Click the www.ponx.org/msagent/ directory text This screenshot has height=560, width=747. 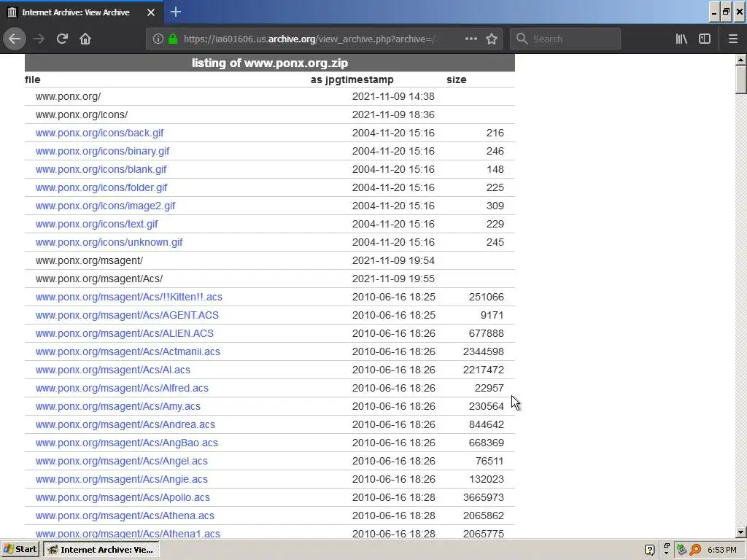[x=89, y=260]
